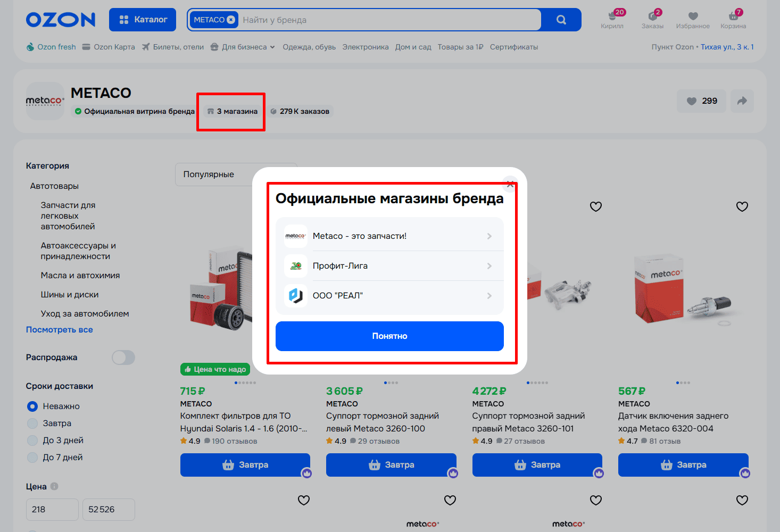Select Шины и диски category
Viewport: 780px width, 532px height.
pos(70,295)
